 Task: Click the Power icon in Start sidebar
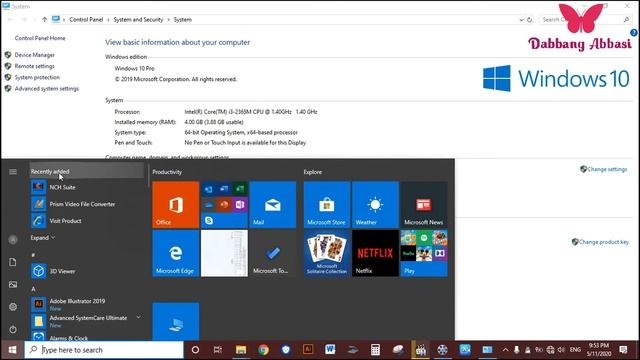pos(13,329)
